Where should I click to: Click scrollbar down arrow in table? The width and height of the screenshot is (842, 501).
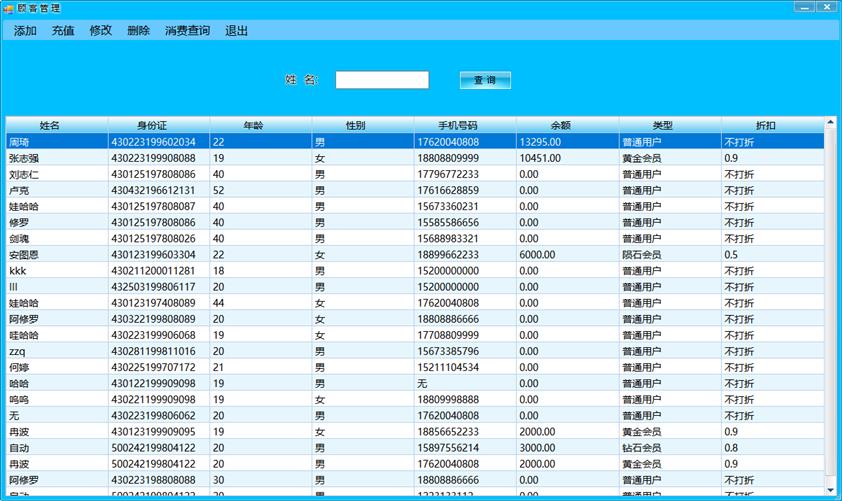point(829,487)
